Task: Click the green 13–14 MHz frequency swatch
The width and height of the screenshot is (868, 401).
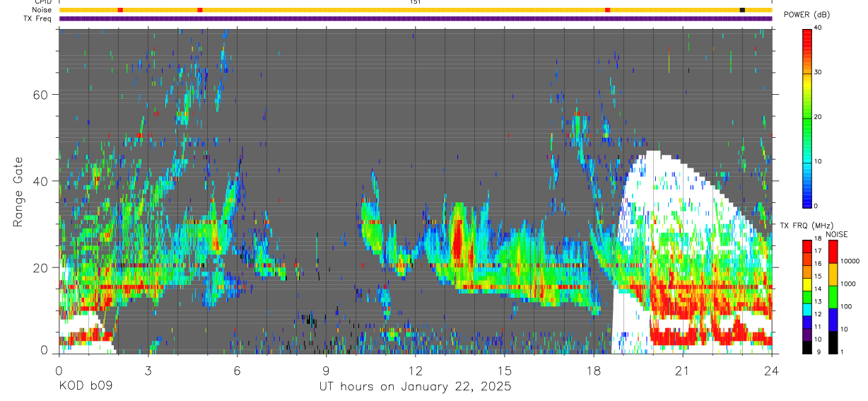Action: tap(807, 297)
